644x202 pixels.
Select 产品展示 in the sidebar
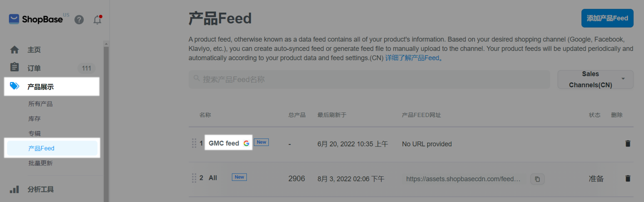coord(40,87)
